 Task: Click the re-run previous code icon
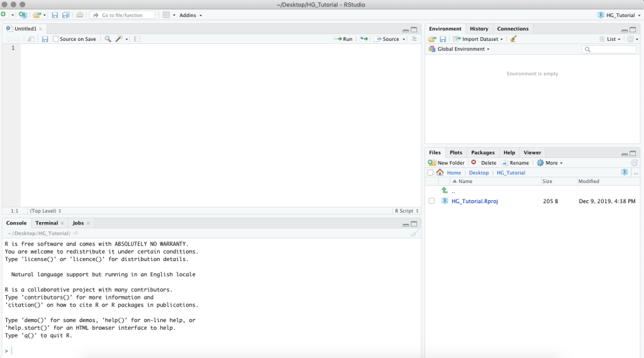click(x=364, y=39)
